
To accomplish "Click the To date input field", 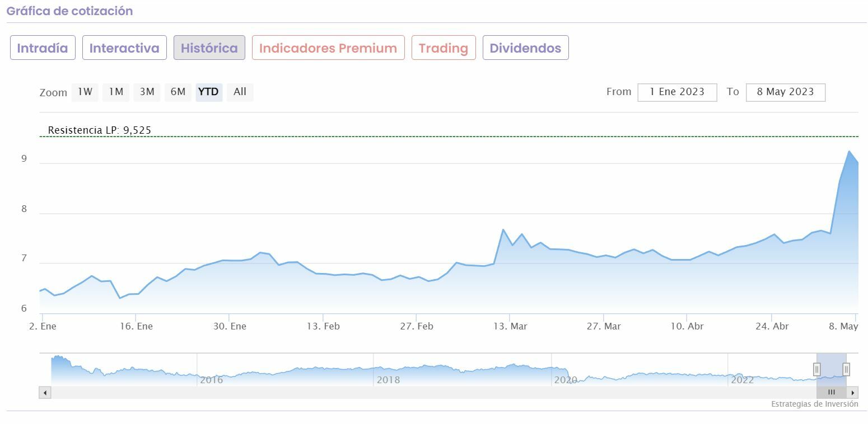I will (785, 92).
